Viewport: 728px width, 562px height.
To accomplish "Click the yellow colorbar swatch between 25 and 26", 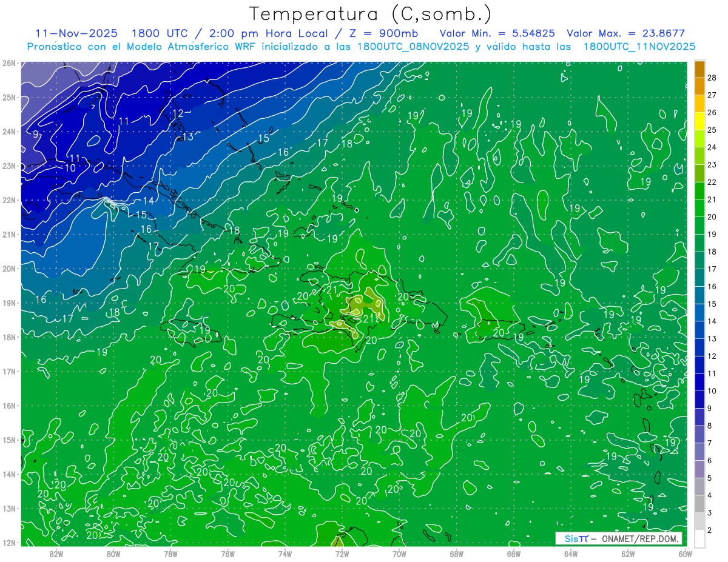I will (x=699, y=121).
